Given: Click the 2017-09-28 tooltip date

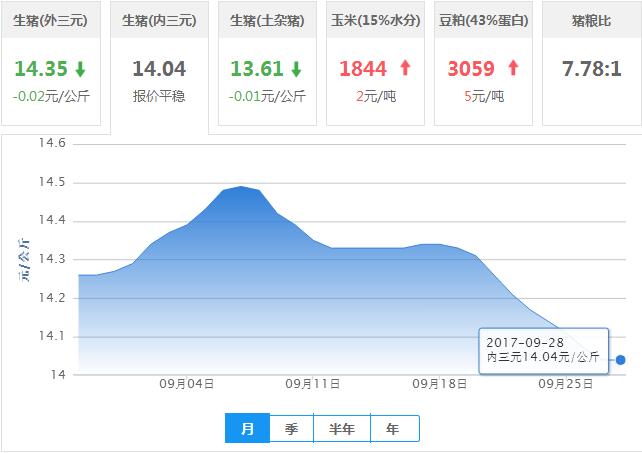Looking at the screenshot, I should point(525,342).
